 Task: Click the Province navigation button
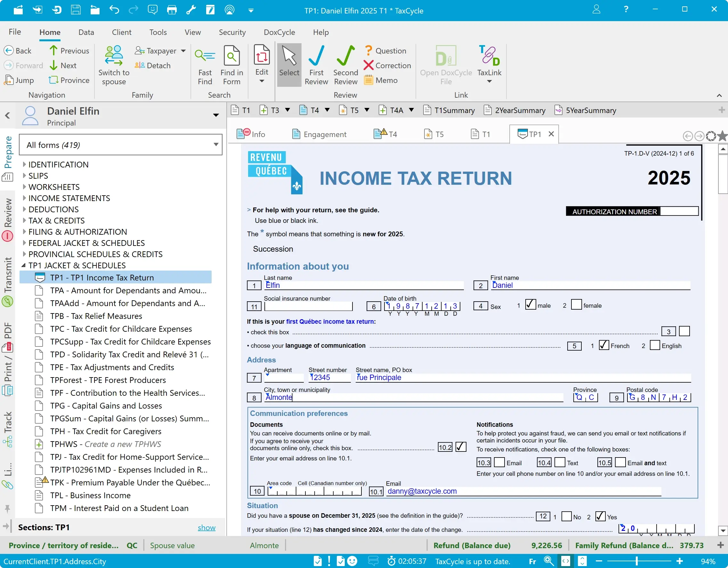[69, 80]
